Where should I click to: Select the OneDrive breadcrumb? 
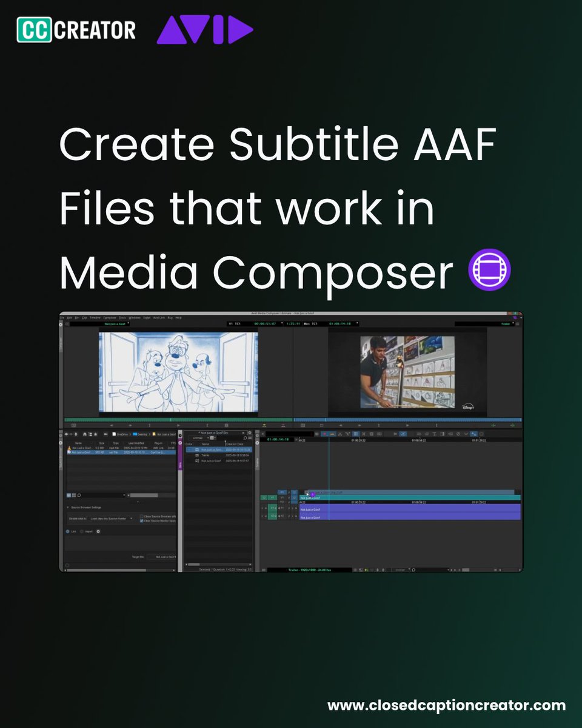120,434
